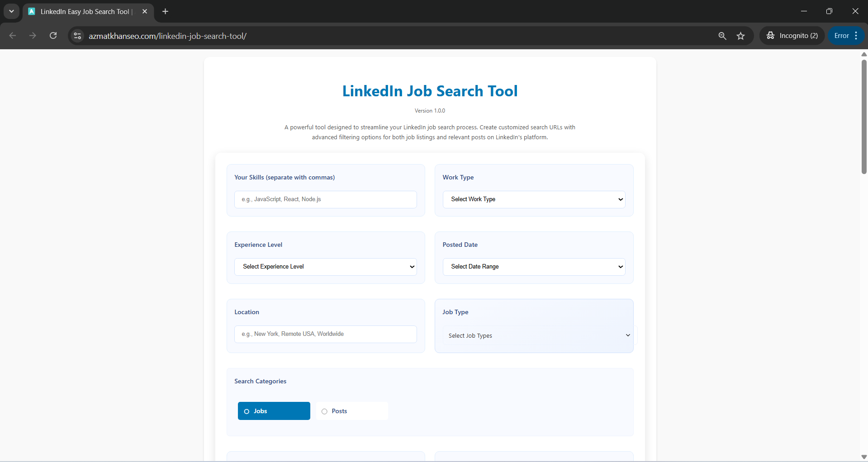
Task: Open a new tab with plus button
Action: tap(166, 11)
